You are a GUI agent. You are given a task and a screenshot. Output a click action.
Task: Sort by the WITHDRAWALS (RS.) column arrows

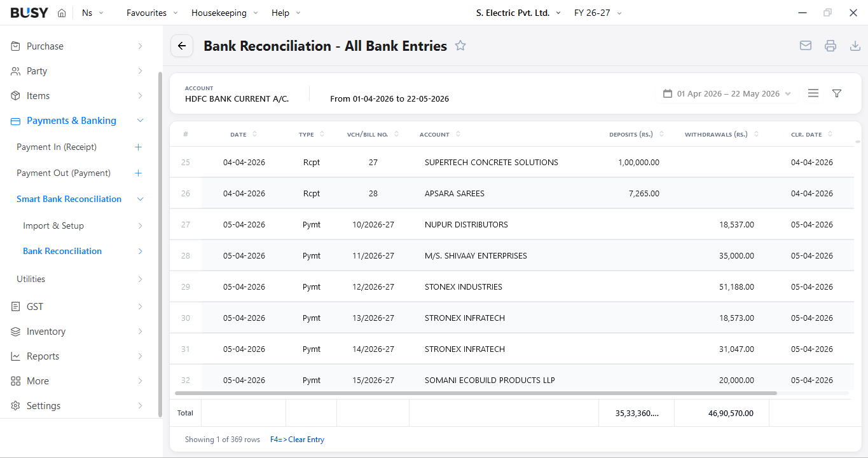coord(757,134)
